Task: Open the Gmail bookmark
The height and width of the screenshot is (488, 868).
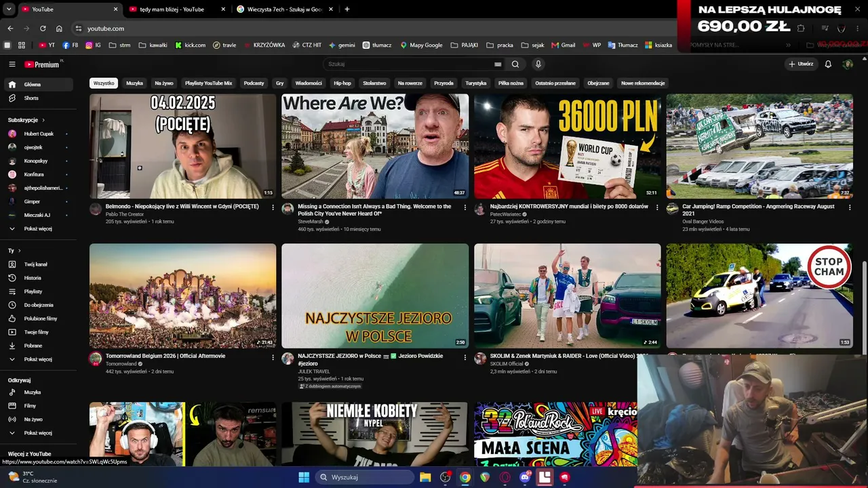Action: coord(564,45)
